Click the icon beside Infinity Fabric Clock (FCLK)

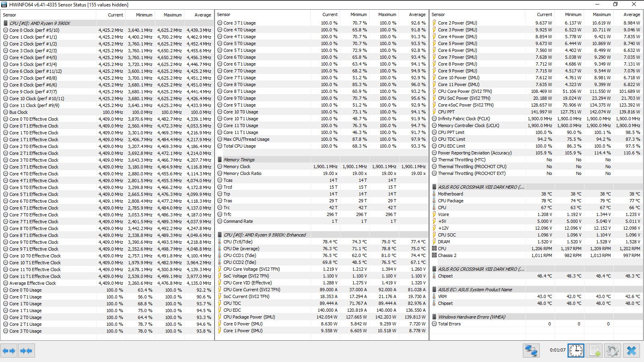[x=434, y=119]
